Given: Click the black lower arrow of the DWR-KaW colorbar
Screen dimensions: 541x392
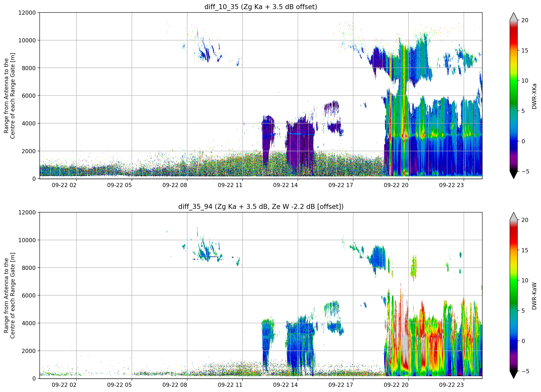Looking at the screenshot, I should (x=514, y=374).
